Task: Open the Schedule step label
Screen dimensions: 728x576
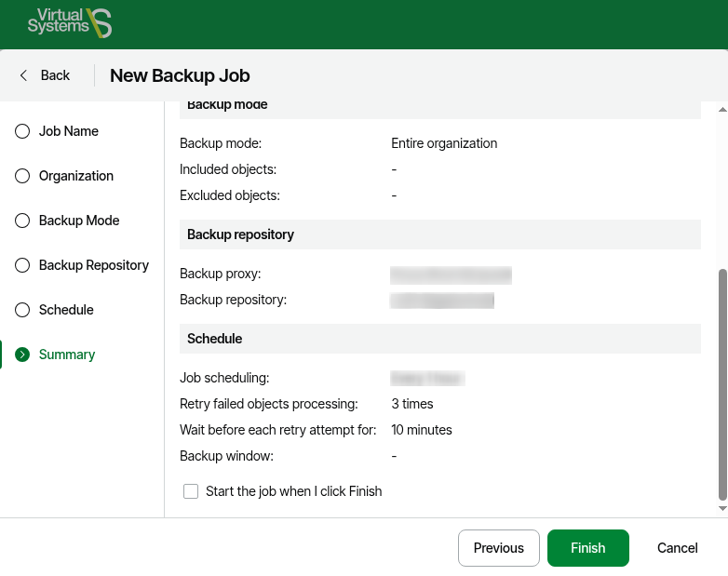Action: tap(66, 310)
